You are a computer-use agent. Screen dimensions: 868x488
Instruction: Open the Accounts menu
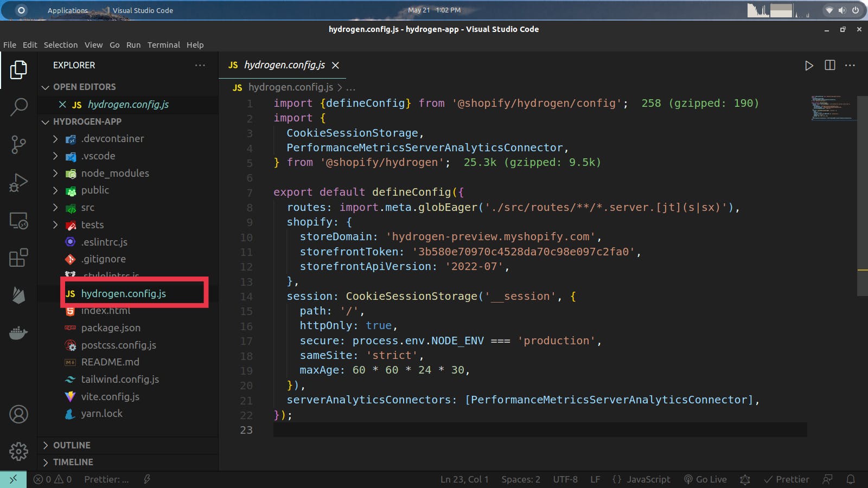click(x=18, y=414)
